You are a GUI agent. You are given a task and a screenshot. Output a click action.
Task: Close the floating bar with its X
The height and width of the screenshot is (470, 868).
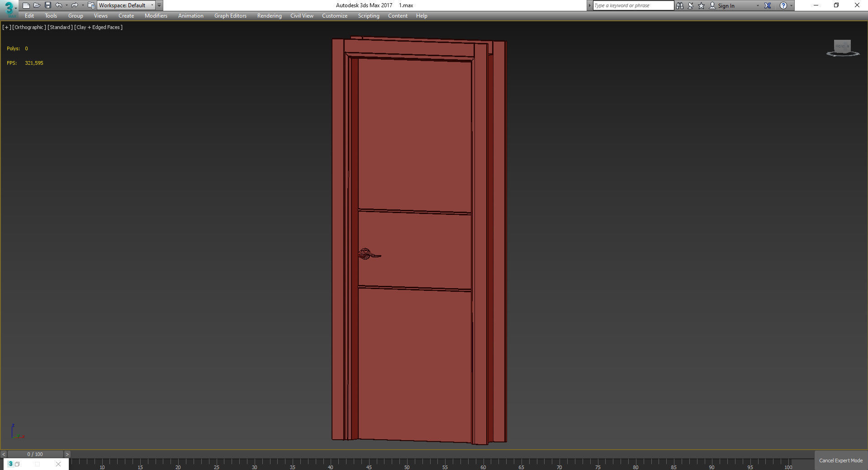(58, 464)
